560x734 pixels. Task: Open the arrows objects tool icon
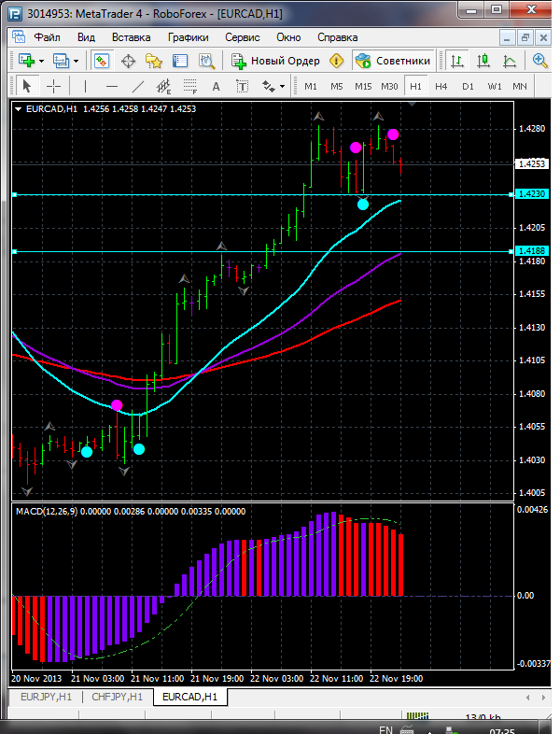(268, 86)
